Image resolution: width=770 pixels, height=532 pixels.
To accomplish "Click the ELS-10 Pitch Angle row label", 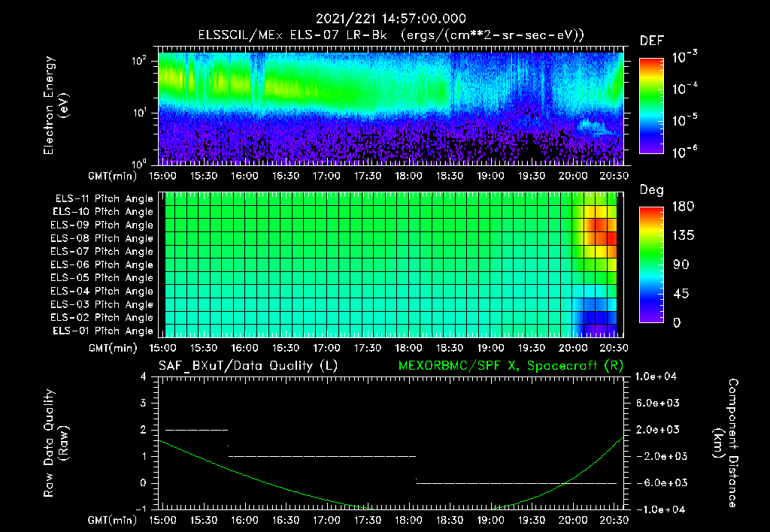I will 103,212.
